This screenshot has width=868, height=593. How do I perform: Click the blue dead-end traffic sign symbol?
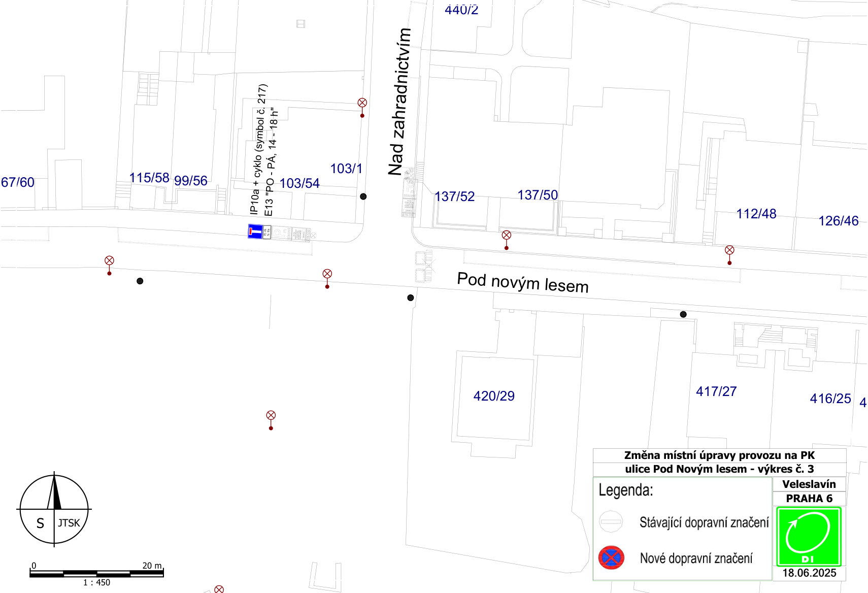255,232
